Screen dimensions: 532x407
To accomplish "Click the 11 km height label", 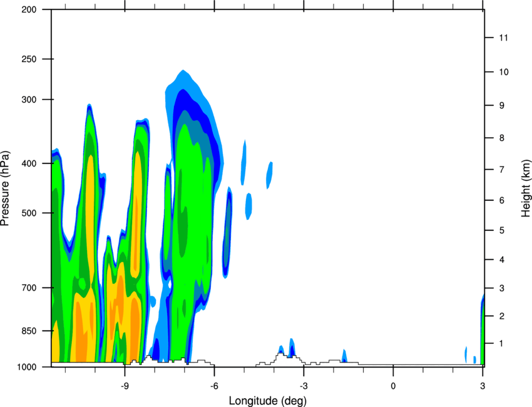I will click(504, 38).
